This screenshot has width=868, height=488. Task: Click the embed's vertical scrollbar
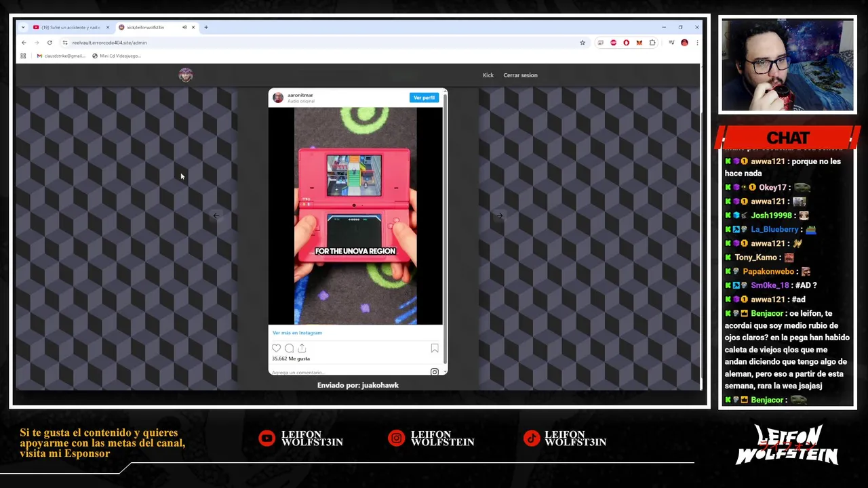[x=445, y=230]
